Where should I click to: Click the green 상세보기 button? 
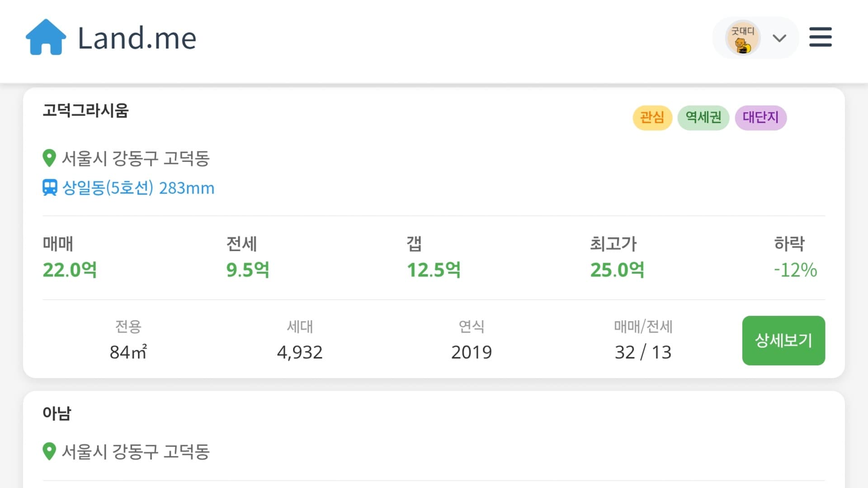[x=783, y=341]
